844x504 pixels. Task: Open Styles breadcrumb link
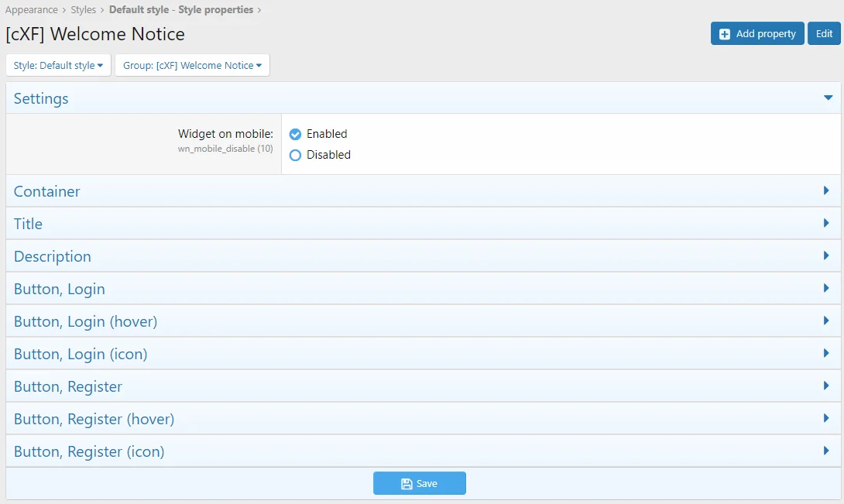[x=84, y=10]
